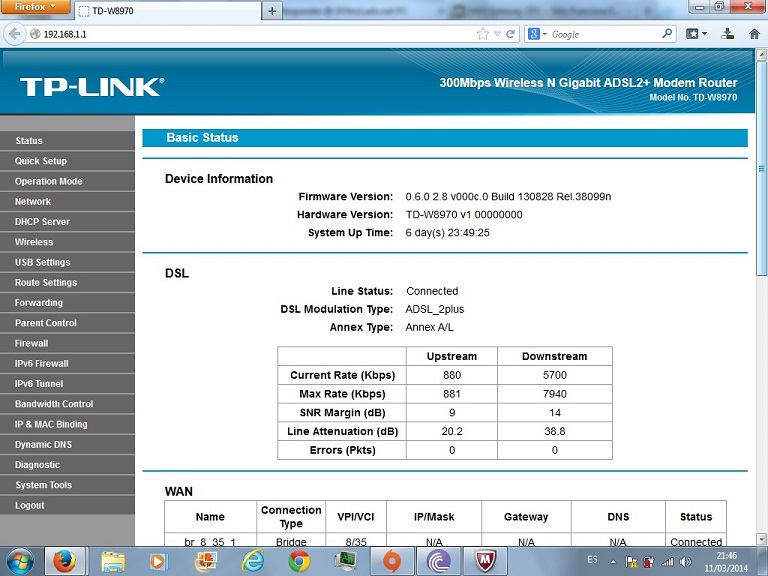The height and width of the screenshot is (576, 768).
Task: Open the McAfee shield taskbar icon
Action: 485,561
